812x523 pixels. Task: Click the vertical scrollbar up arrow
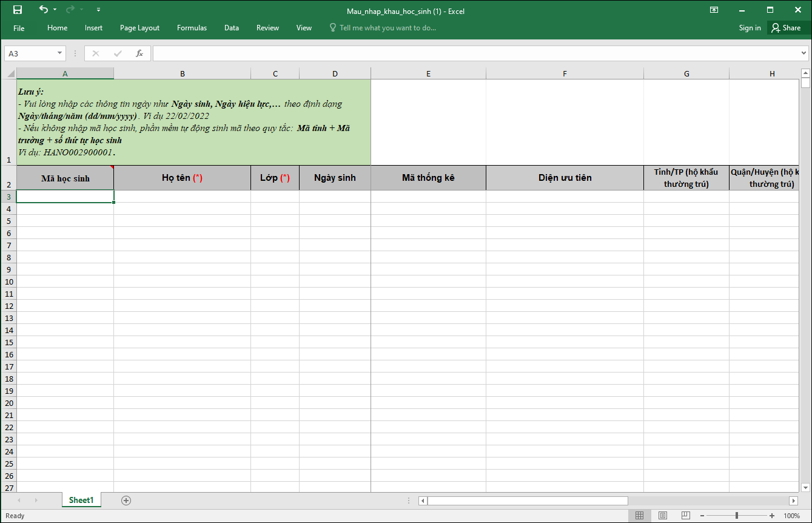pos(805,73)
